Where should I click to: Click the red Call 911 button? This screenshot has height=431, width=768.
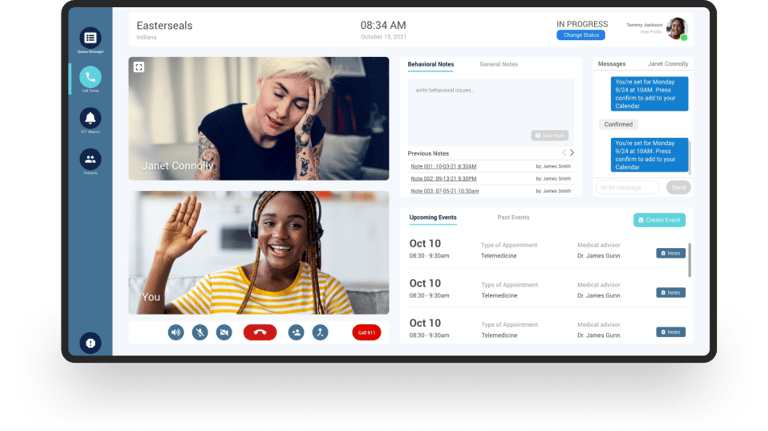tap(366, 333)
